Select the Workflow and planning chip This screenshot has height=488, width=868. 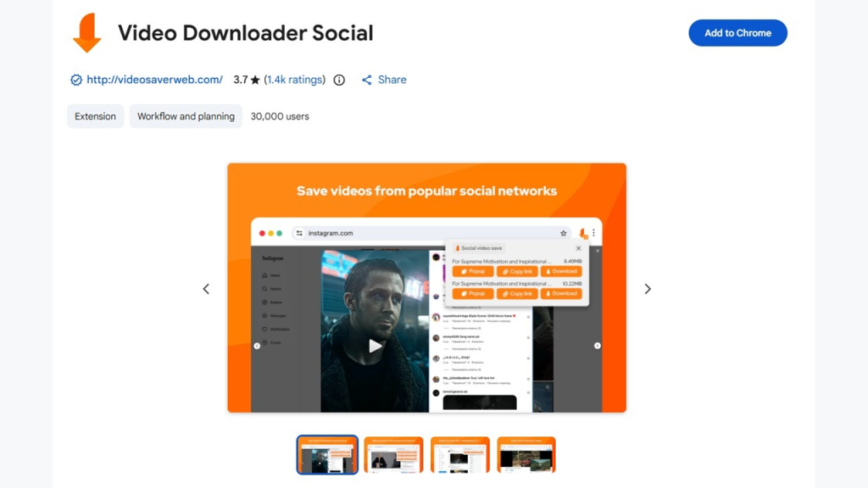[x=186, y=116]
